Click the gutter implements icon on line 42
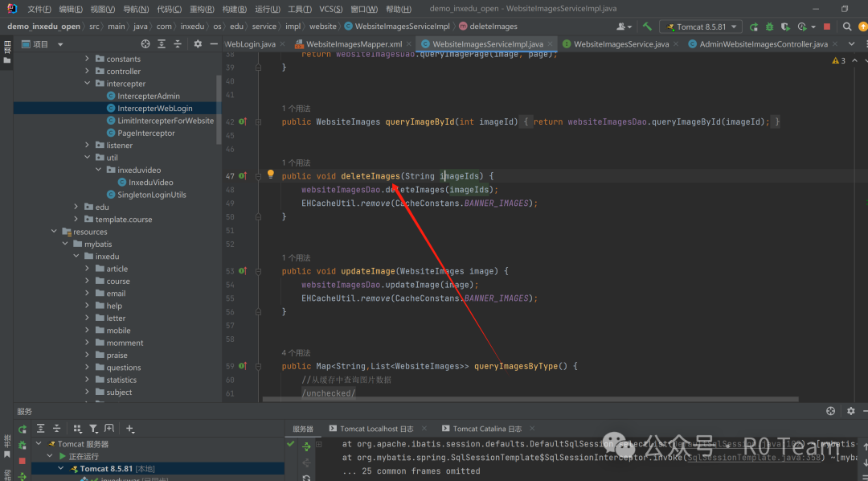The width and height of the screenshot is (868, 481). point(243,121)
